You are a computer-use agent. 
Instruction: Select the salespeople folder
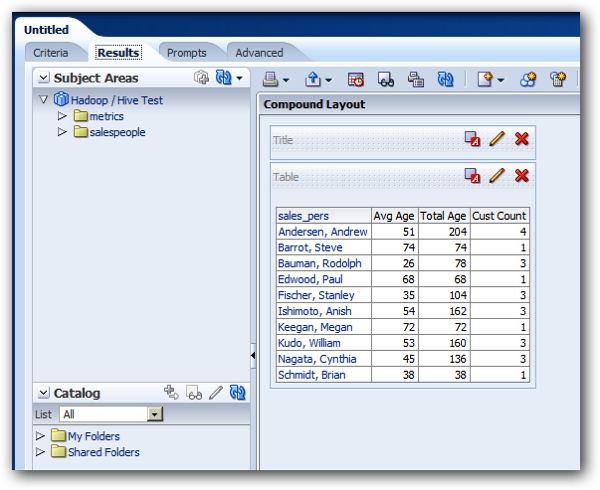coord(117,132)
